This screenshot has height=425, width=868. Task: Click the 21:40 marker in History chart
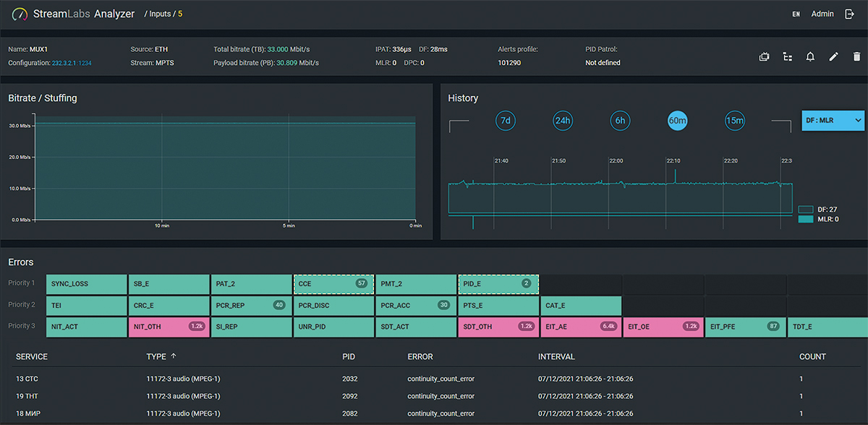tap(501, 160)
